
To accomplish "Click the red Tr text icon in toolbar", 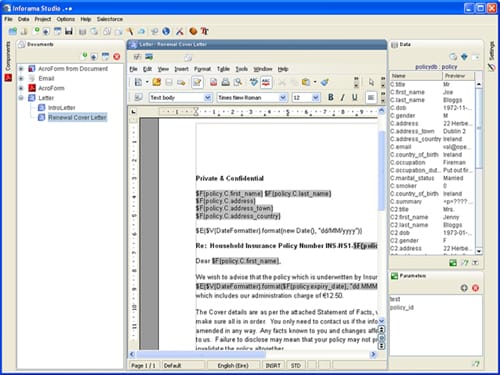I will [x=204, y=31].
